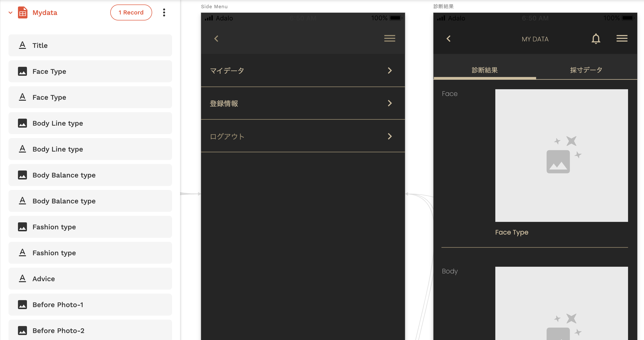Viewport: 644px width, 340px height.
Task: Switch to the 採寸データ tab
Action: (586, 70)
